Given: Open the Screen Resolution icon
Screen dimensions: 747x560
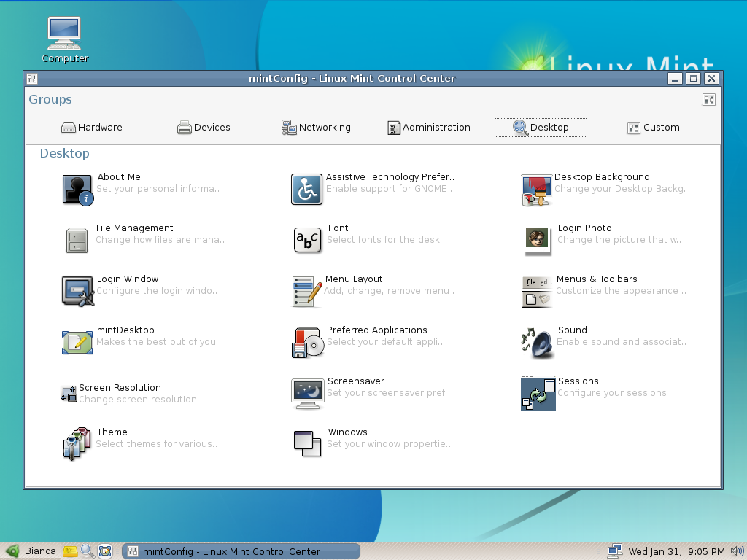Looking at the screenshot, I should pos(69,394).
